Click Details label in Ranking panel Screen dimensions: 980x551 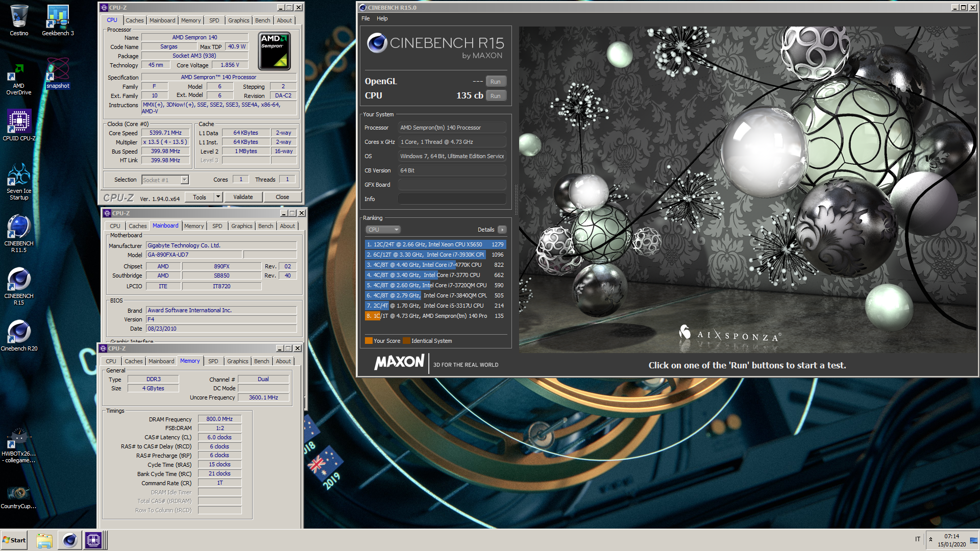click(485, 230)
